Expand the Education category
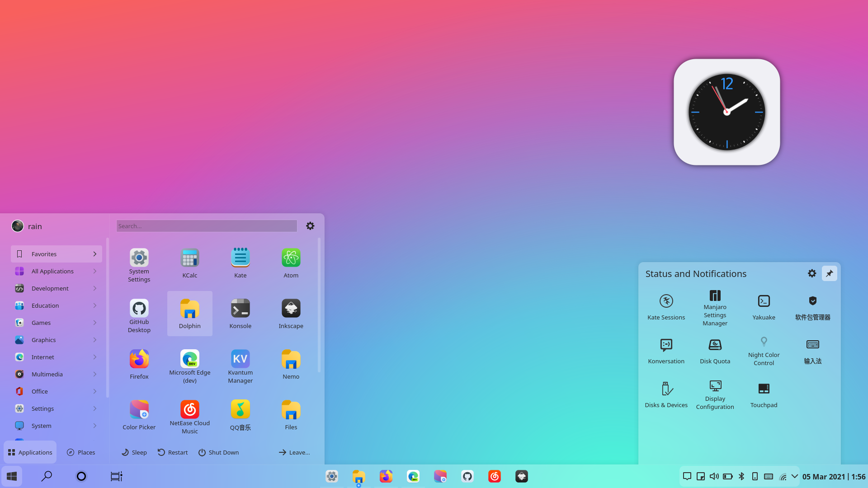 coord(57,305)
